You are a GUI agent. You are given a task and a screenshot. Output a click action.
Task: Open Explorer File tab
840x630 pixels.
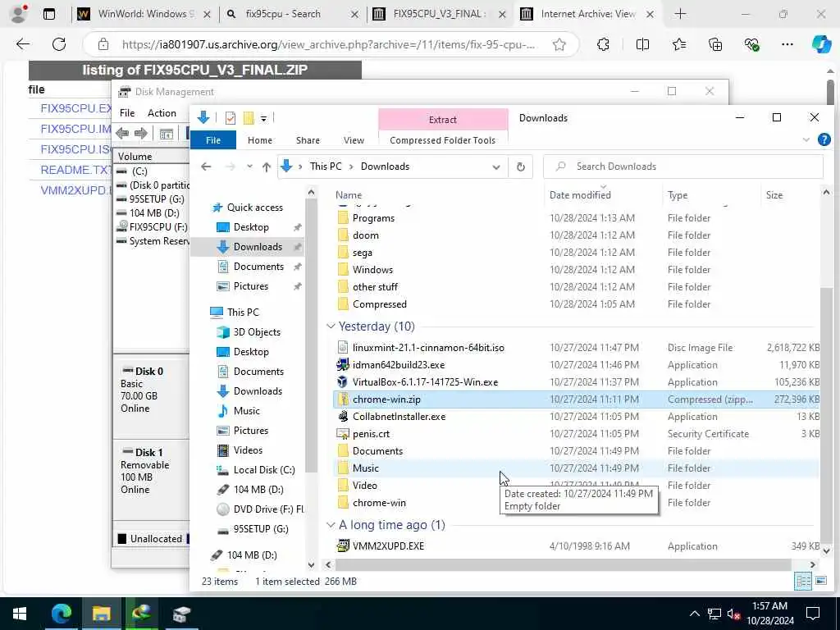pyautogui.click(x=213, y=139)
